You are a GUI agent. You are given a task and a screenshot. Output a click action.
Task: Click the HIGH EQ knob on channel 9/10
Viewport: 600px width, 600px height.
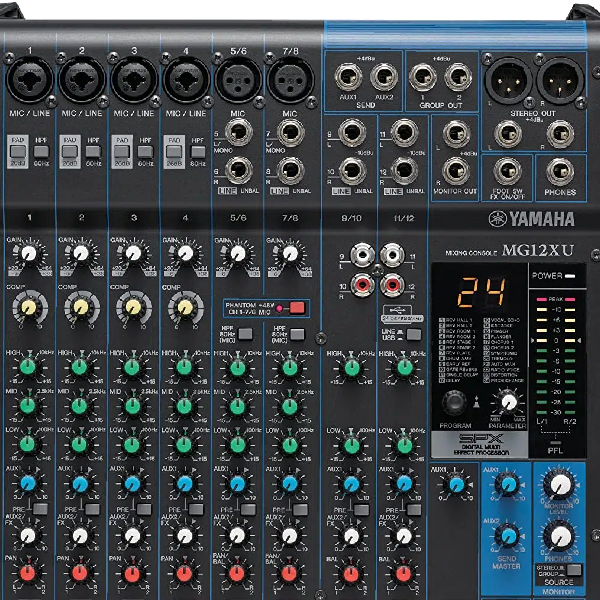tap(351, 368)
